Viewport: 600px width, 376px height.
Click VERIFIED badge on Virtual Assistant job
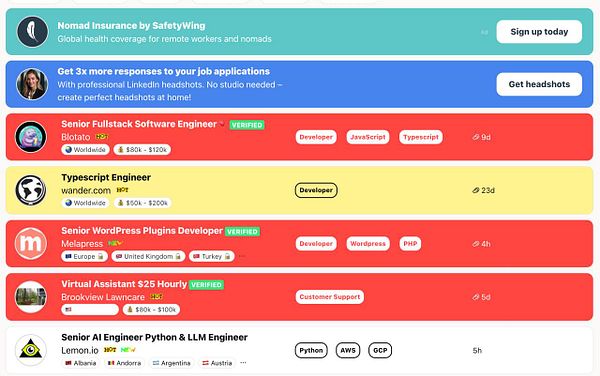pos(207,285)
